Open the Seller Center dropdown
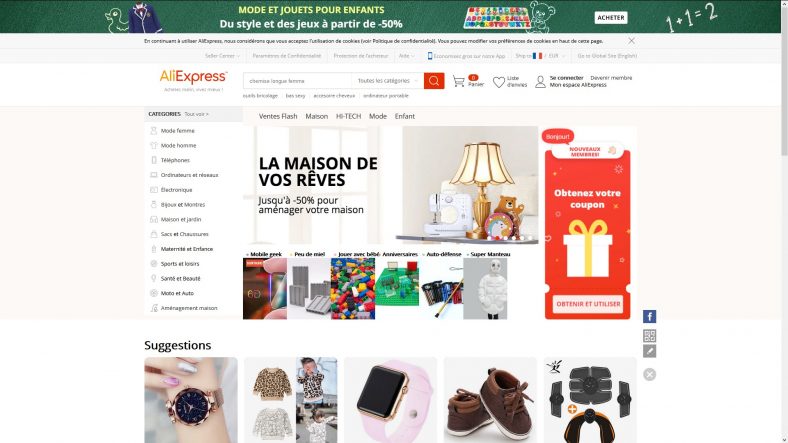788x443 pixels. click(x=222, y=56)
